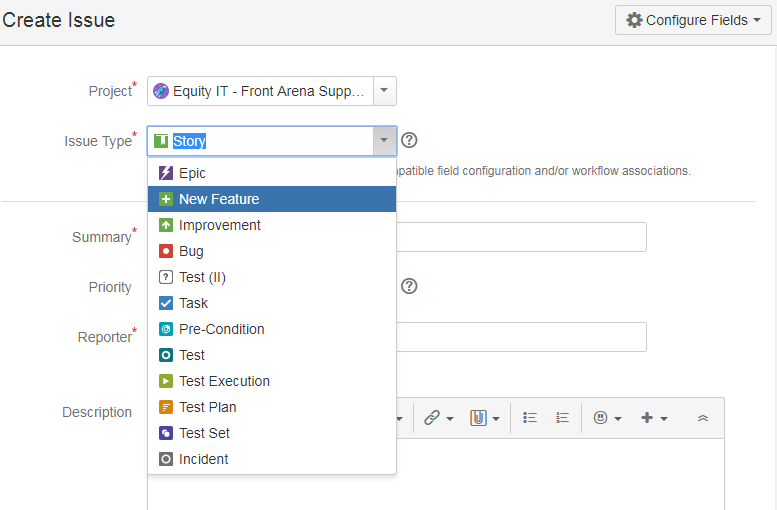Click the Priority help question icon

point(409,286)
